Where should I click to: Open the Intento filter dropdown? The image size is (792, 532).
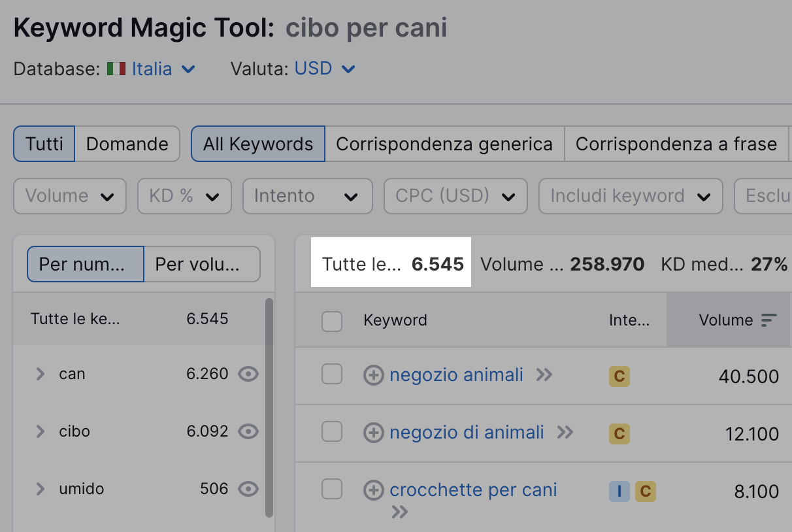pyautogui.click(x=307, y=196)
